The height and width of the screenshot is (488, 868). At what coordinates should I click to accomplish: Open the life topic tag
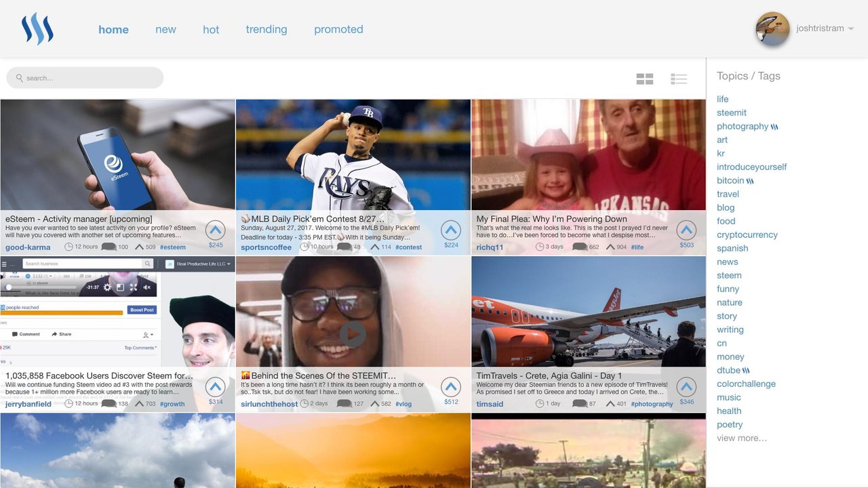722,99
